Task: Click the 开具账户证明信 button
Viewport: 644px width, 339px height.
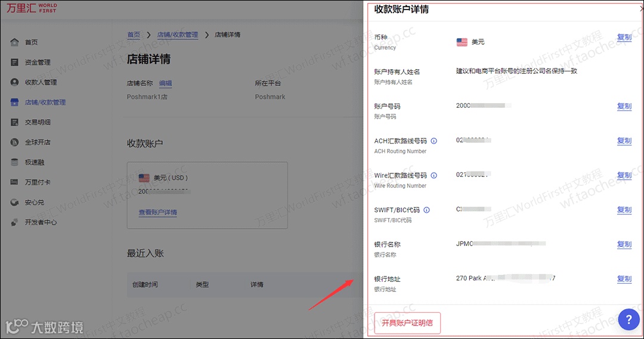Action: 407,323
